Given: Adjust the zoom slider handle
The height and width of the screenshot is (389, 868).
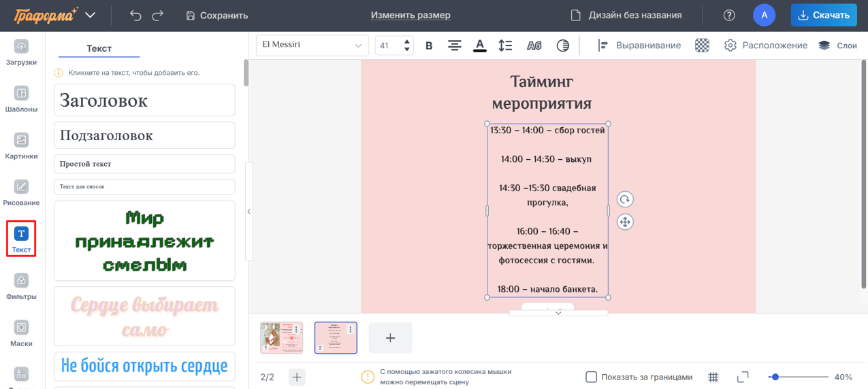Looking at the screenshot, I should pos(775,377).
